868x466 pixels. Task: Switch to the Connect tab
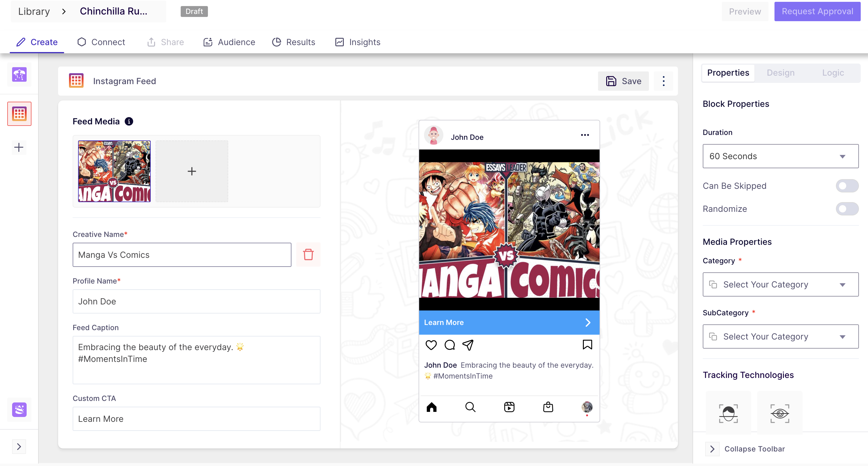point(101,42)
